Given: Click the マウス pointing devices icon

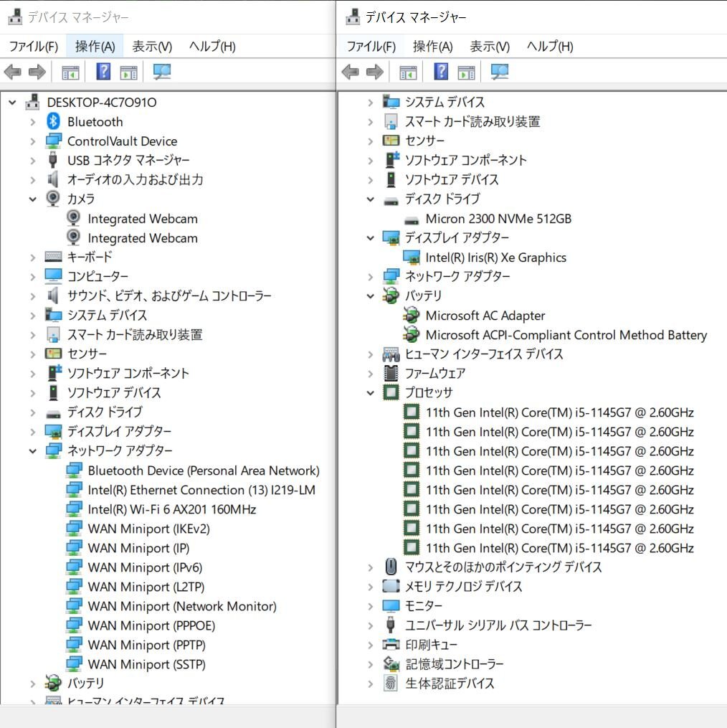Looking at the screenshot, I should coord(391,567).
